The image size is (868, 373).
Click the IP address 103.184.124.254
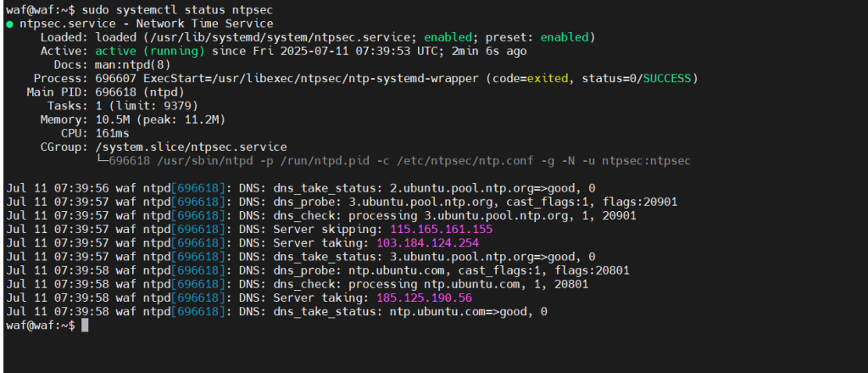[427, 243]
